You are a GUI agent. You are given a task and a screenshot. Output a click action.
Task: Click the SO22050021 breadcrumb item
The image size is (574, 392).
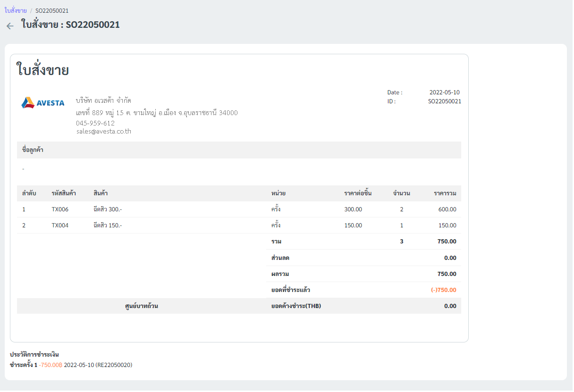pyautogui.click(x=52, y=10)
